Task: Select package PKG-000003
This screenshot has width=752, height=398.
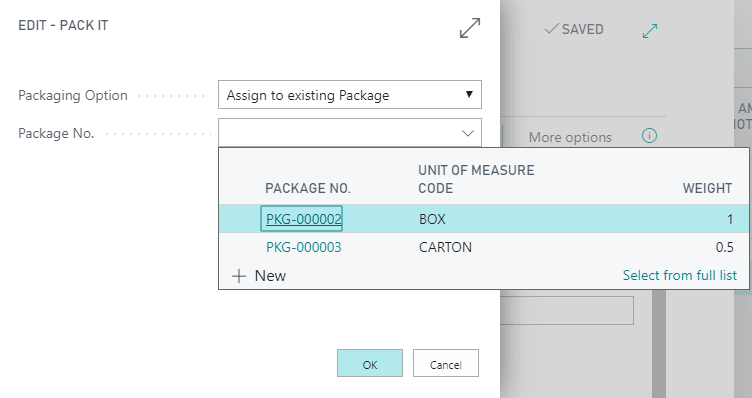Action: (304, 247)
